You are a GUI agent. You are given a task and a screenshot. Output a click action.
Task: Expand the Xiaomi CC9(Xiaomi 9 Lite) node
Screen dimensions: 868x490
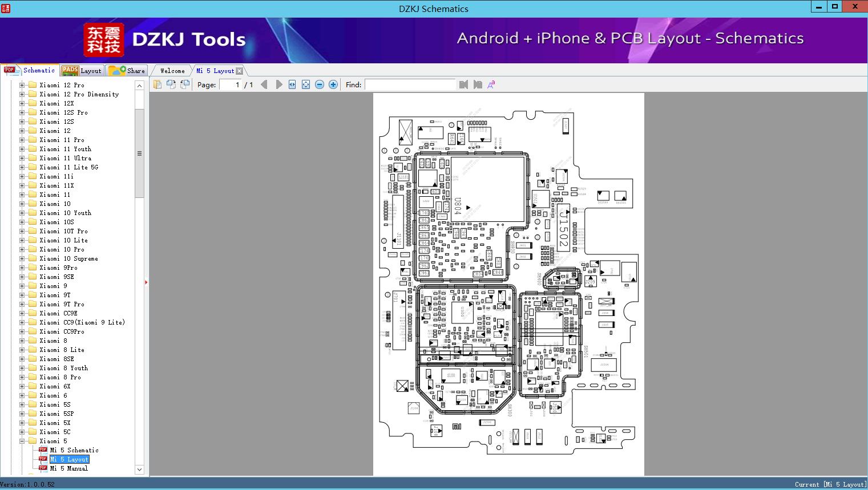click(22, 322)
